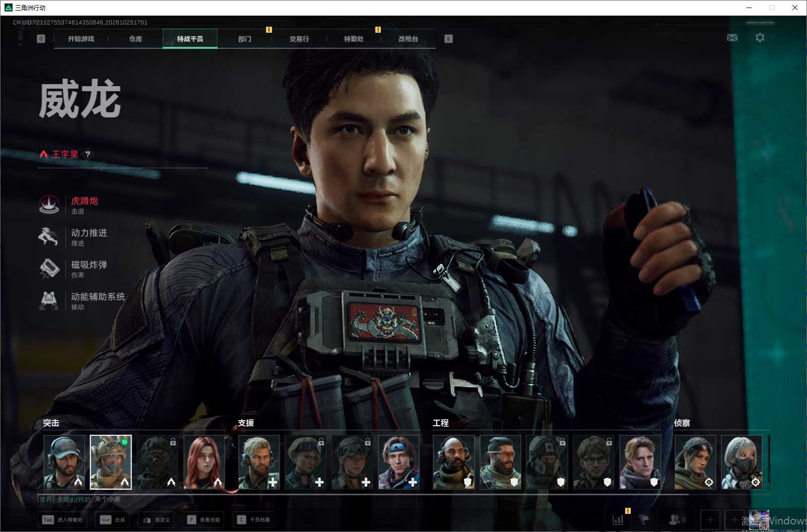This screenshot has width=807, height=532.
Task: Switch to the 仓库 tab
Action: point(136,39)
